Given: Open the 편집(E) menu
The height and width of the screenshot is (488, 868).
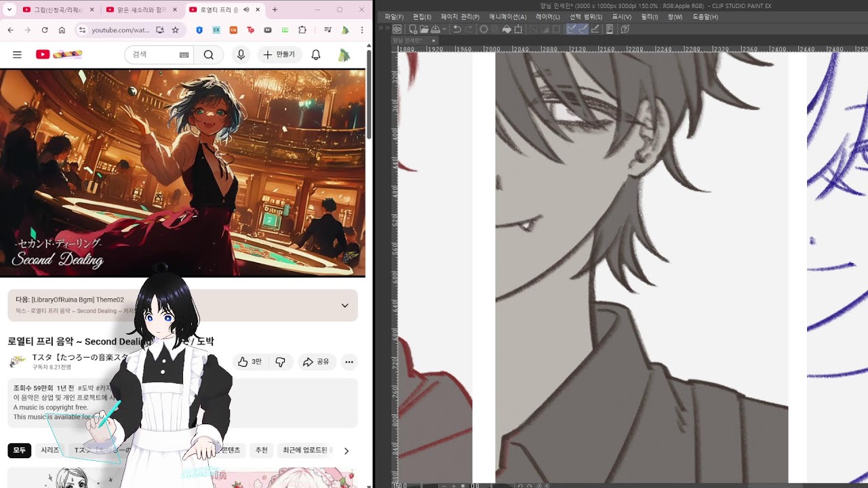Looking at the screenshot, I should [422, 17].
